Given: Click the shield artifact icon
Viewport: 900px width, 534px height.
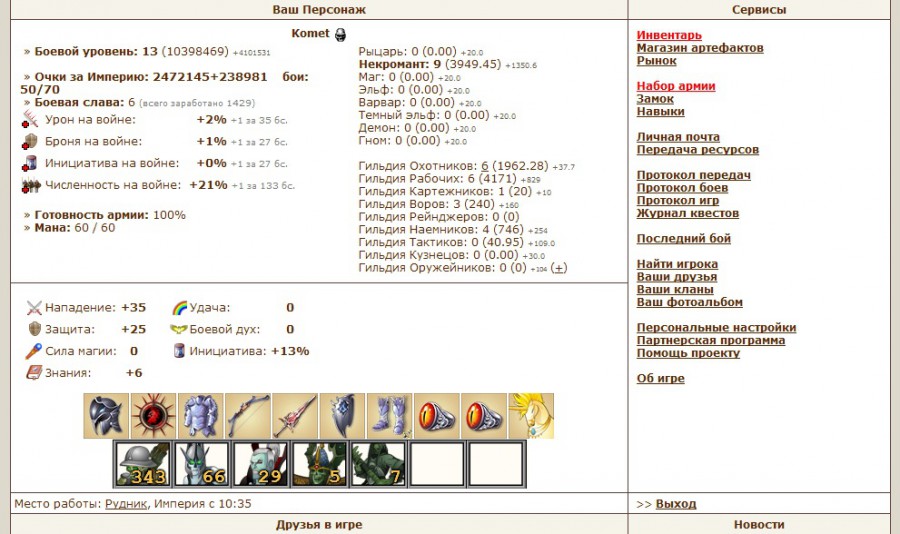Looking at the screenshot, I should coord(342,416).
